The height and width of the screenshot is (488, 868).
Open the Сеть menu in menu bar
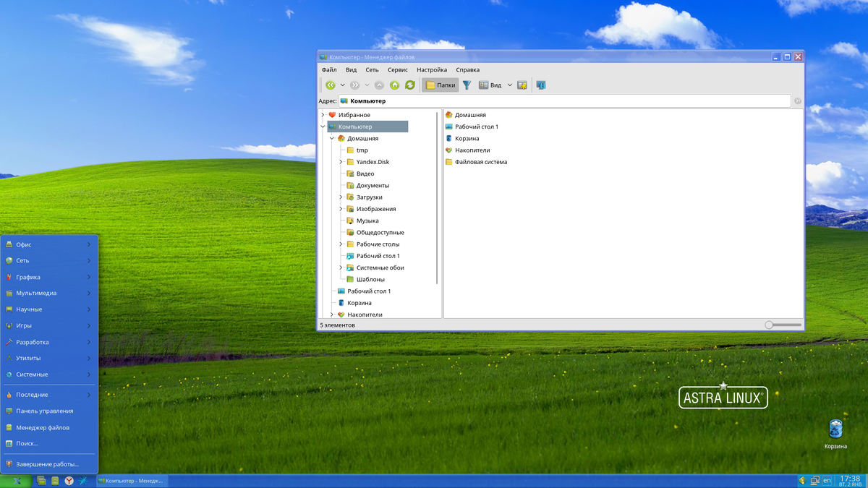(x=372, y=70)
